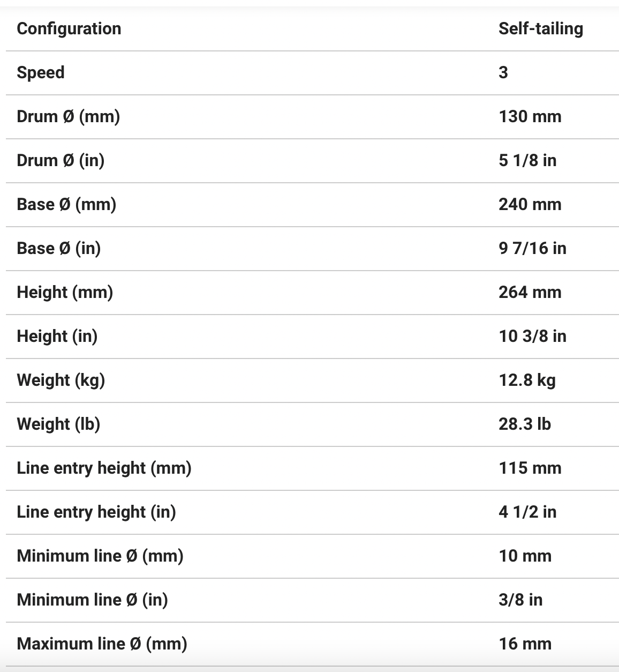Click the 9 7/16 in value
This screenshot has height=672, width=619.
click(x=532, y=248)
